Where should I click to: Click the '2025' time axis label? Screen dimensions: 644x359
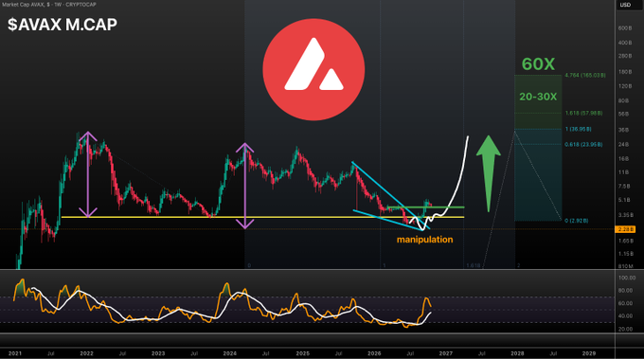click(x=303, y=353)
